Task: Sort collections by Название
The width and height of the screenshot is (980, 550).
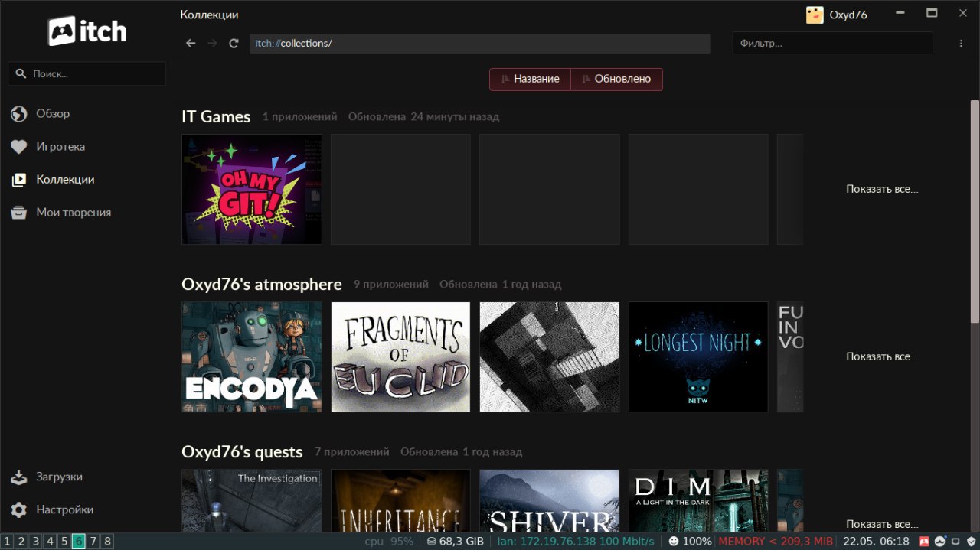Action: click(x=530, y=79)
